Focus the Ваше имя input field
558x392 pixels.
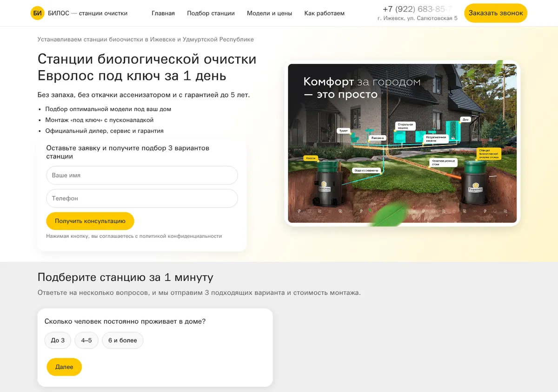tap(142, 176)
